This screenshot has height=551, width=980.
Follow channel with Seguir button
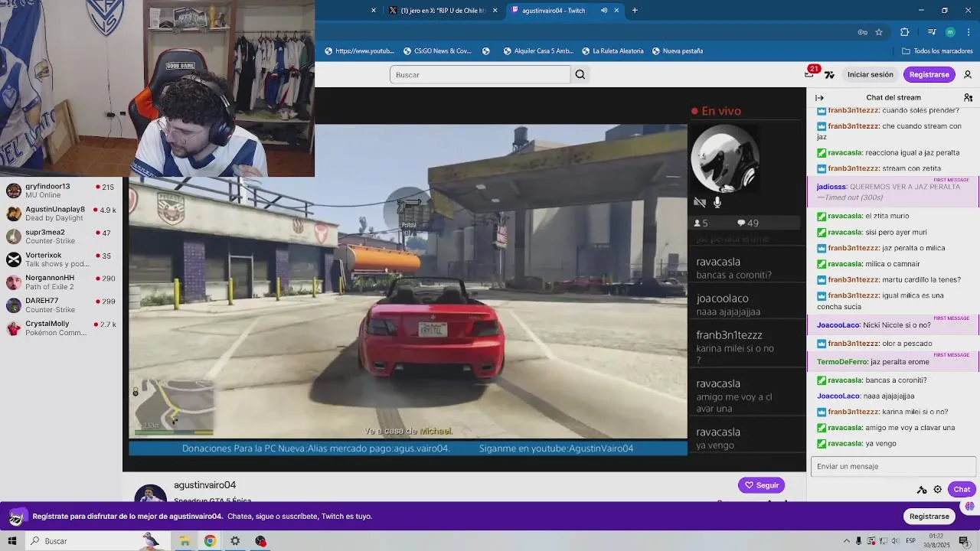pos(762,485)
